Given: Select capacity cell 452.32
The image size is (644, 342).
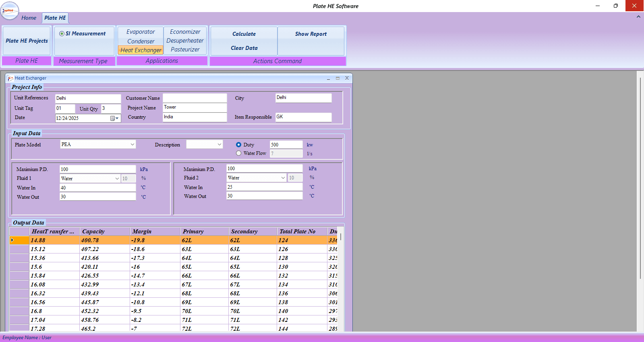Looking at the screenshot, I should pyautogui.click(x=105, y=311).
